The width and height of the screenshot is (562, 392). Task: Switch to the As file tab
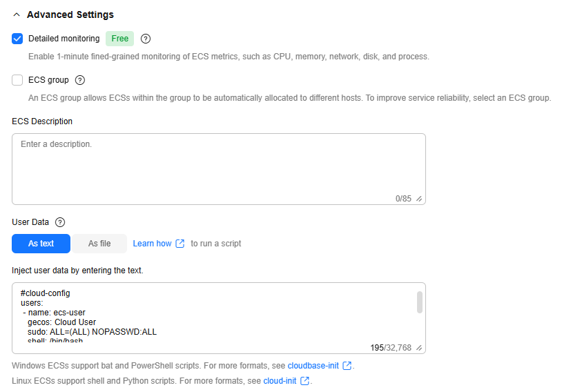pos(99,244)
